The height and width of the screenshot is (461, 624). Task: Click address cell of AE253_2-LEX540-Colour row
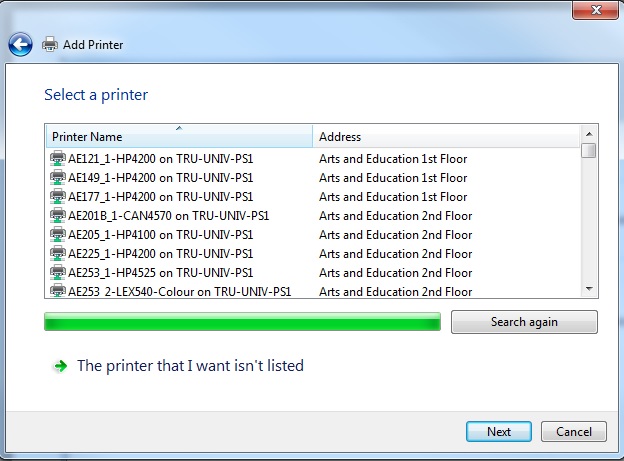(x=396, y=291)
